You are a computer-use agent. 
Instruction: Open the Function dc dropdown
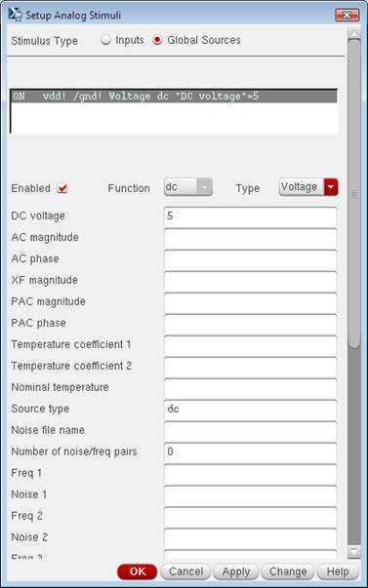click(187, 187)
